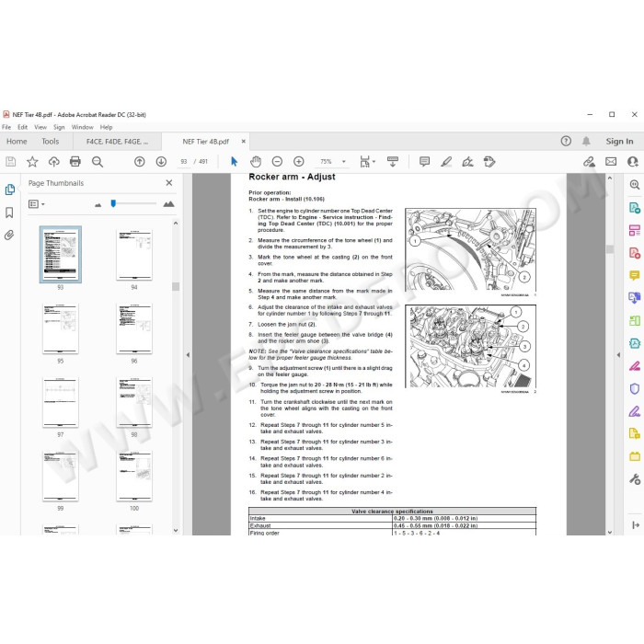Open the Edit menu
The height and width of the screenshot is (644, 644).
click(x=23, y=127)
